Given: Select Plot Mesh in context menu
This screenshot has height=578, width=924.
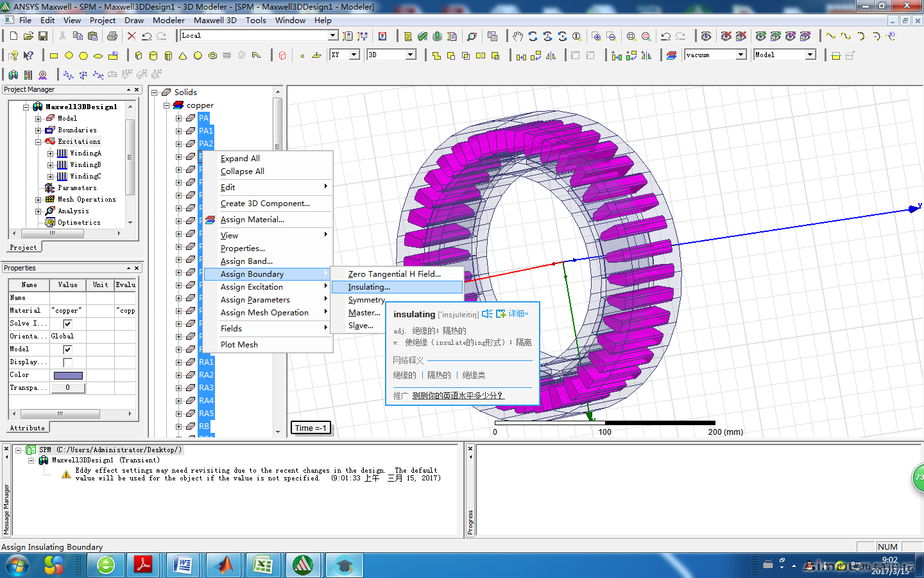Looking at the screenshot, I should (268, 345).
